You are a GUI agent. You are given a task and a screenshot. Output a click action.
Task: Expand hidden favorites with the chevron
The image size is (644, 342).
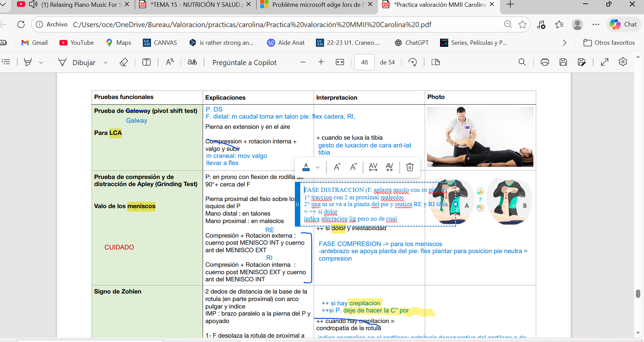pos(564,43)
